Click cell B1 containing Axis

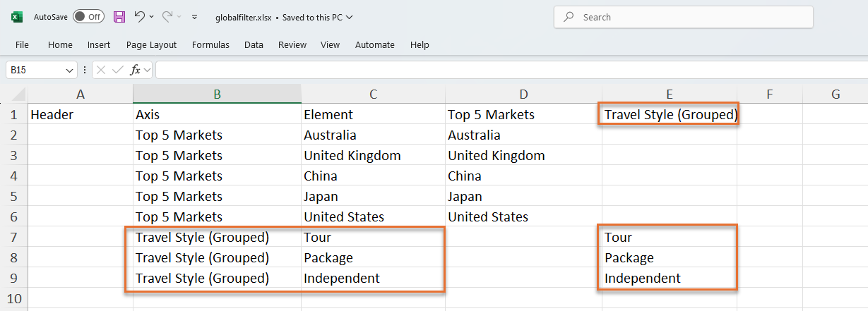click(217, 114)
